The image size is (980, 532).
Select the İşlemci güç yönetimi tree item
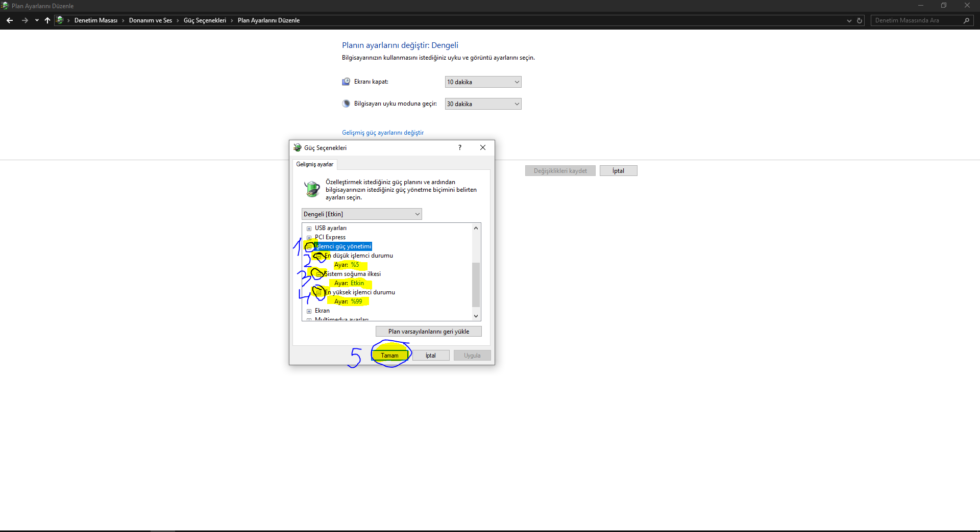click(x=343, y=246)
